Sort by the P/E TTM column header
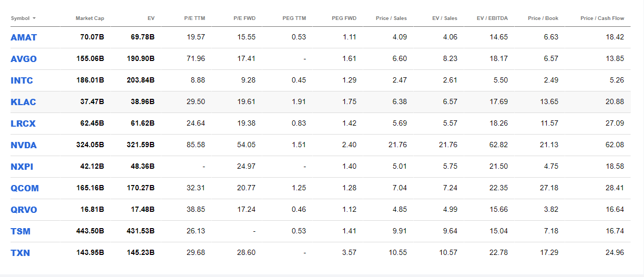The image size is (644, 277). [x=195, y=18]
